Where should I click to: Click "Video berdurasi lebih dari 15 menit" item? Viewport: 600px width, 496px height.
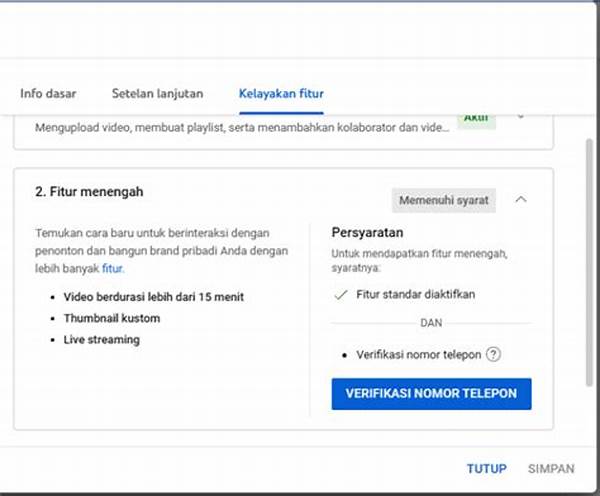(x=153, y=297)
